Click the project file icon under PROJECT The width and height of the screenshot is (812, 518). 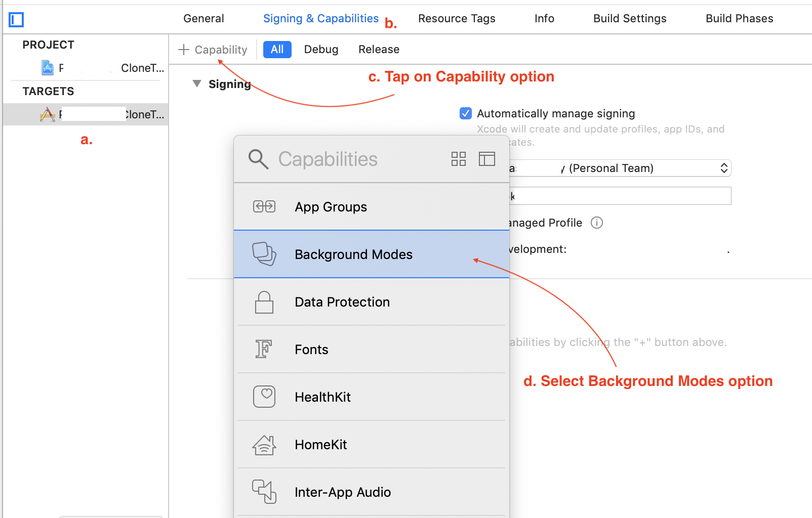click(48, 68)
